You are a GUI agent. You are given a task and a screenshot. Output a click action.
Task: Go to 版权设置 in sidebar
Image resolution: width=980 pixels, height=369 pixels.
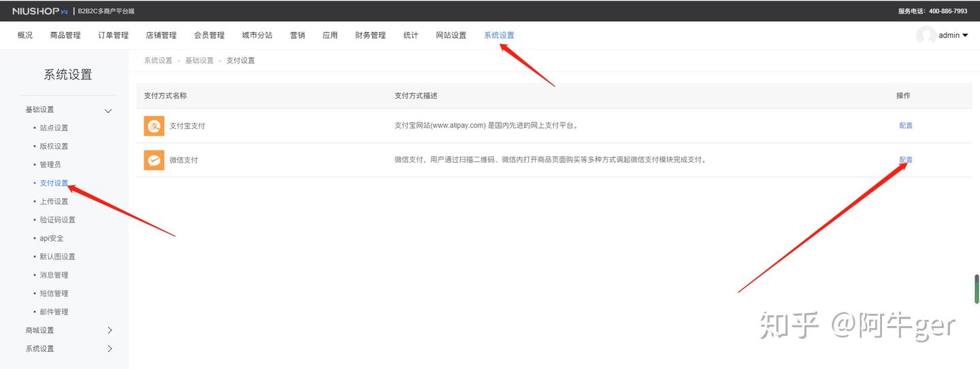[54, 146]
